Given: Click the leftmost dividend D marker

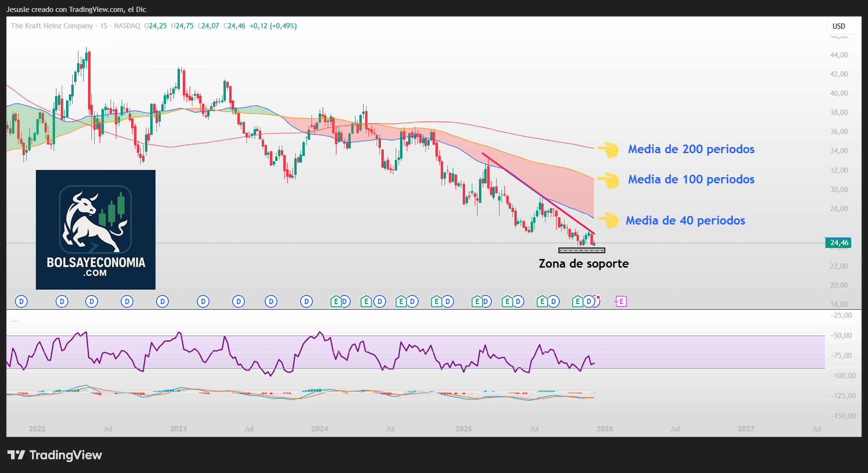Looking at the screenshot, I should (21, 301).
